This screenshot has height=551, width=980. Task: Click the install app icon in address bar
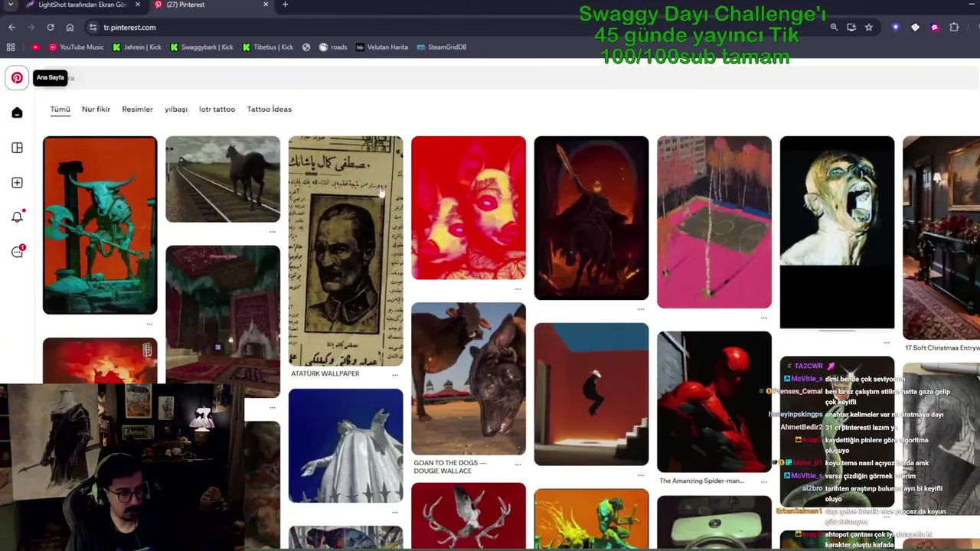tap(851, 27)
